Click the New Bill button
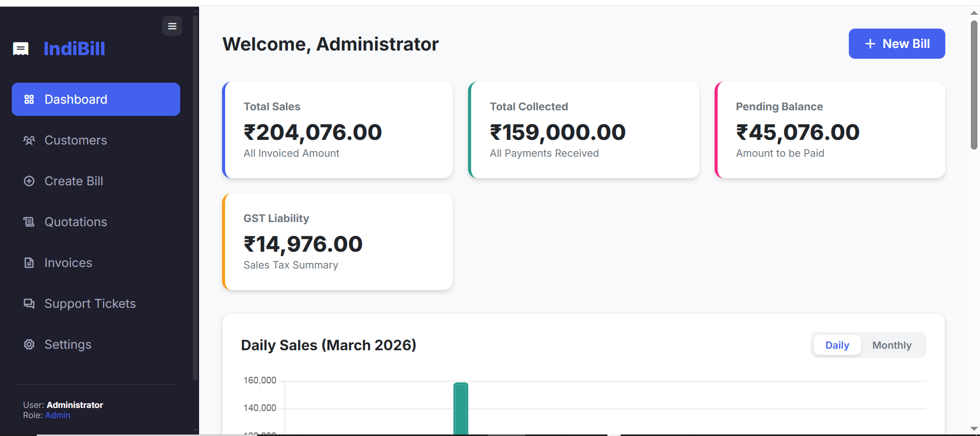The width and height of the screenshot is (980, 436). pos(897,43)
